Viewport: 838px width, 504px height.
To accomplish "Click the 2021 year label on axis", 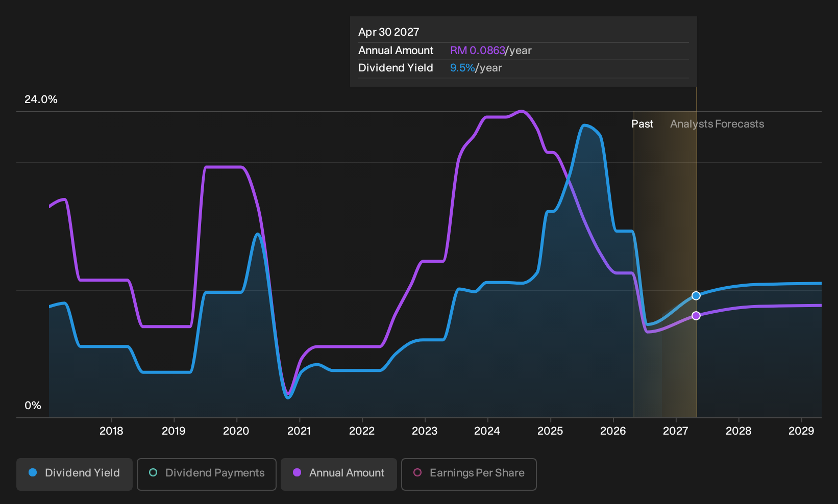I will pos(299,431).
